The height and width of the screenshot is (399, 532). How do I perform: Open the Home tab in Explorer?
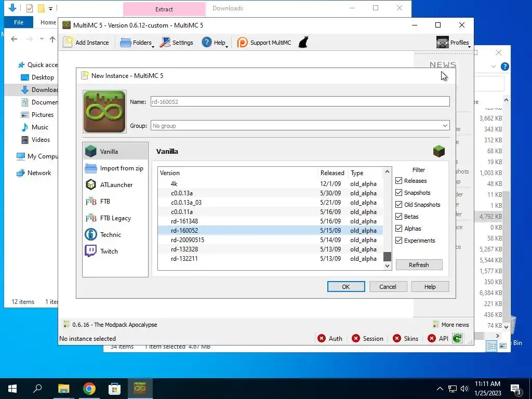[48, 22]
